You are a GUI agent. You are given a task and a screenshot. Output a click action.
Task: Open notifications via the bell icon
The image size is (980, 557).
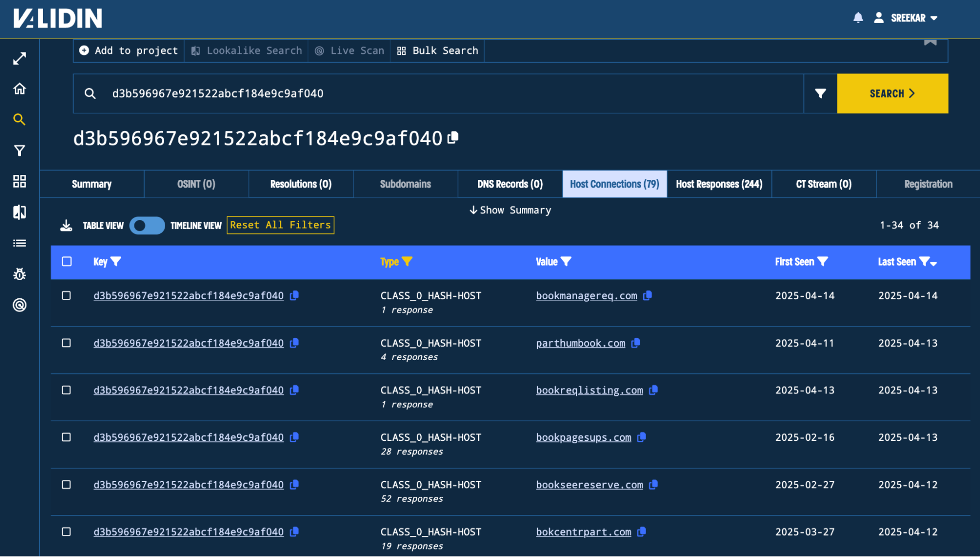pos(858,18)
